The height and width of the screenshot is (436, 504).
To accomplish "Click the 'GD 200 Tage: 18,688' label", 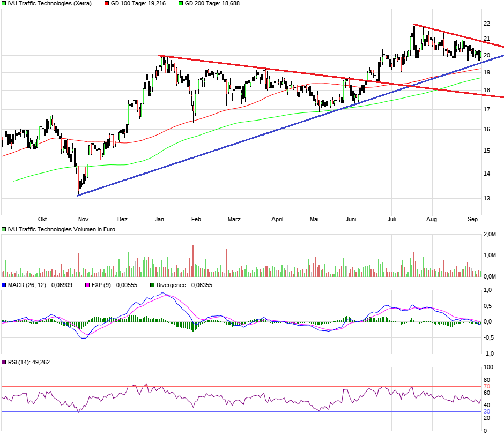I will click(x=212, y=4).
